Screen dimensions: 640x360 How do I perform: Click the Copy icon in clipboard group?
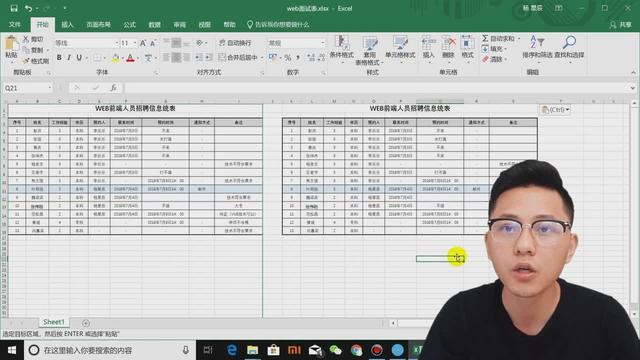point(26,50)
